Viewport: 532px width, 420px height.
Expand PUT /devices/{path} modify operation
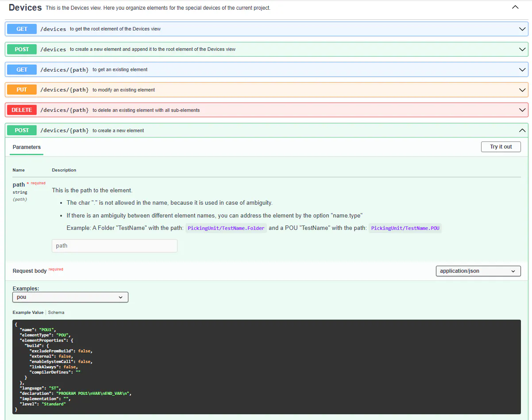coord(522,90)
